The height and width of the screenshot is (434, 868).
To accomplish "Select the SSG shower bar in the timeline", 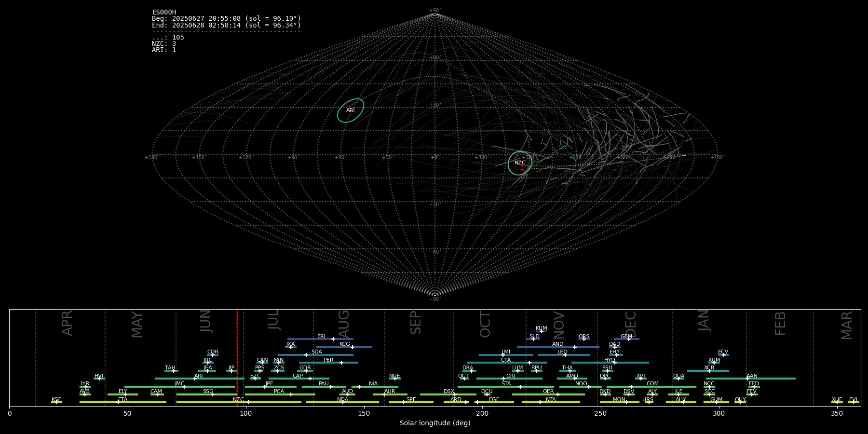I will (x=207, y=394).
